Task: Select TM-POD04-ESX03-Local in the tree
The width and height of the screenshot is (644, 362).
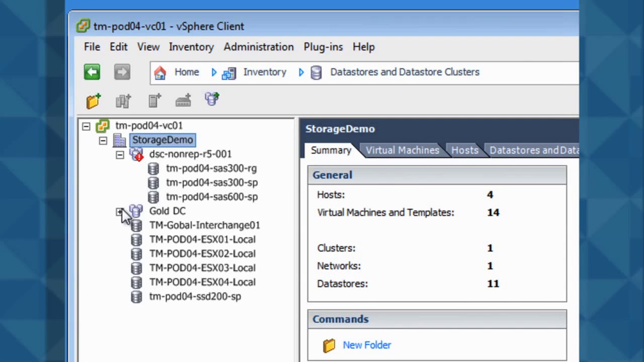Action: [202, 268]
